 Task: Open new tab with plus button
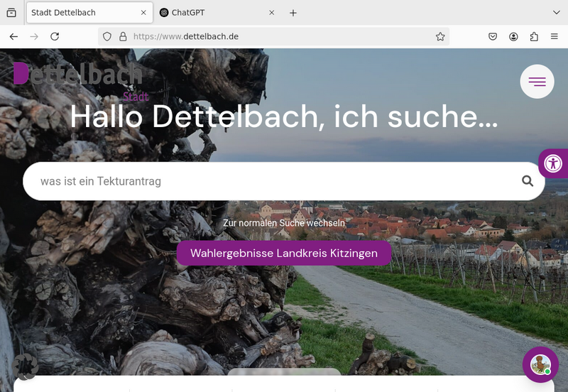293,13
